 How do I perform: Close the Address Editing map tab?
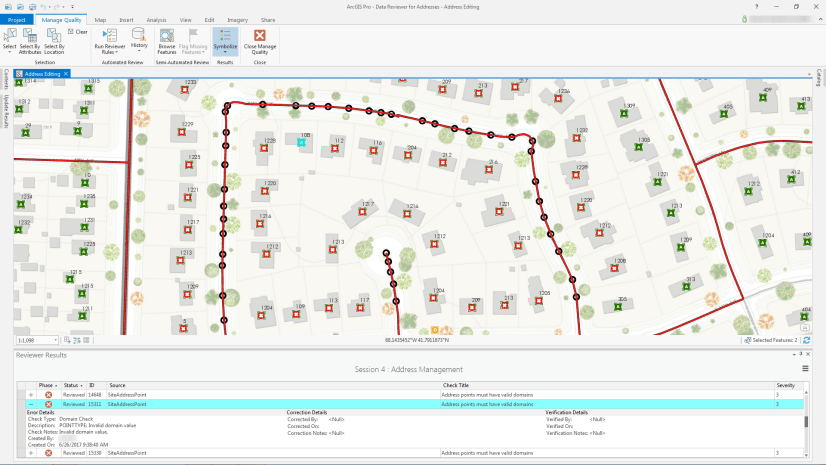click(x=66, y=74)
